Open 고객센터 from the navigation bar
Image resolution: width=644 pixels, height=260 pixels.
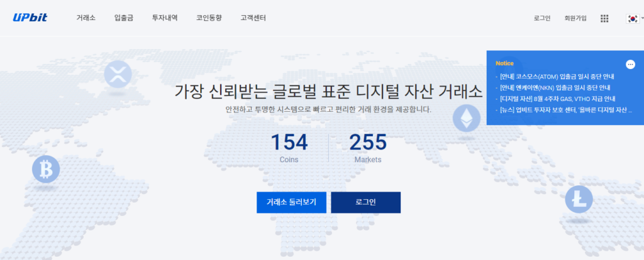pyautogui.click(x=253, y=18)
